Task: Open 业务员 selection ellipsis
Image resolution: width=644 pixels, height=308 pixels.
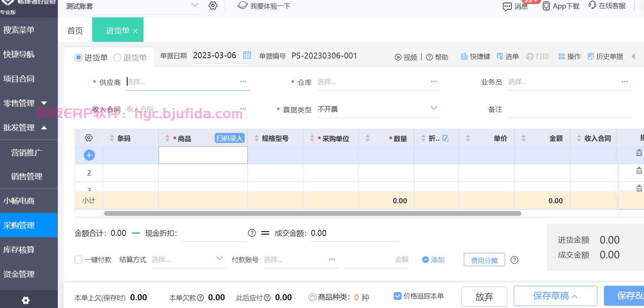Action: click(625, 81)
